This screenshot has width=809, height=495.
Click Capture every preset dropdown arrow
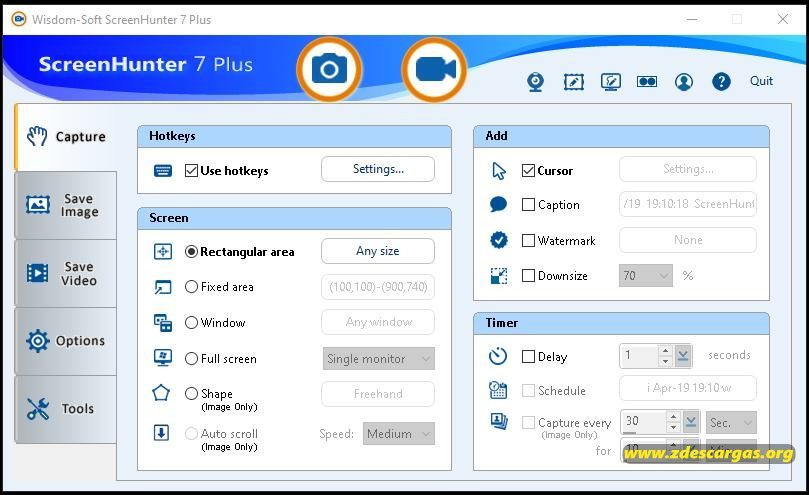690,423
